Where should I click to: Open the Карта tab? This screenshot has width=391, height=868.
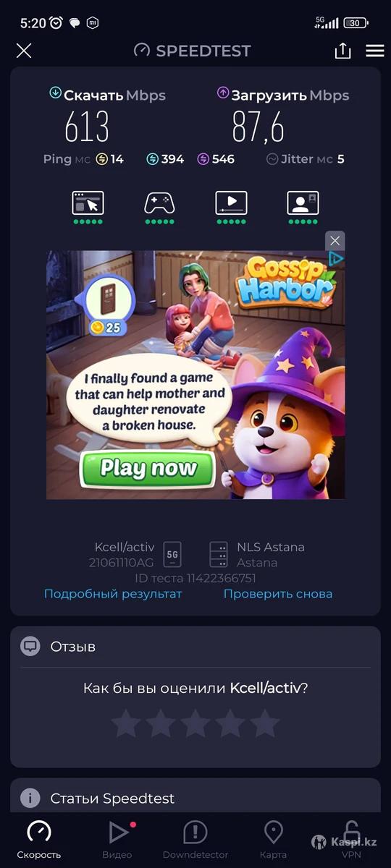(273, 839)
